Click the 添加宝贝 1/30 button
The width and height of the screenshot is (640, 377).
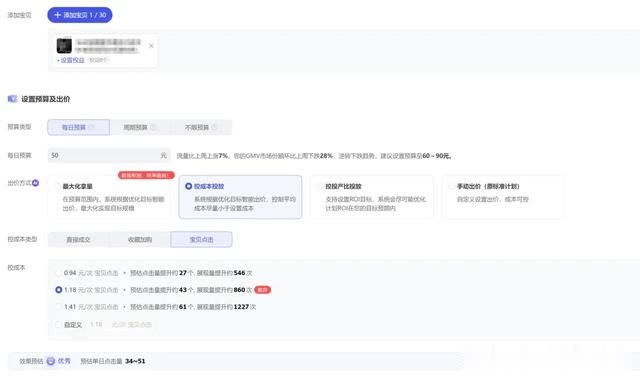pos(80,15)
